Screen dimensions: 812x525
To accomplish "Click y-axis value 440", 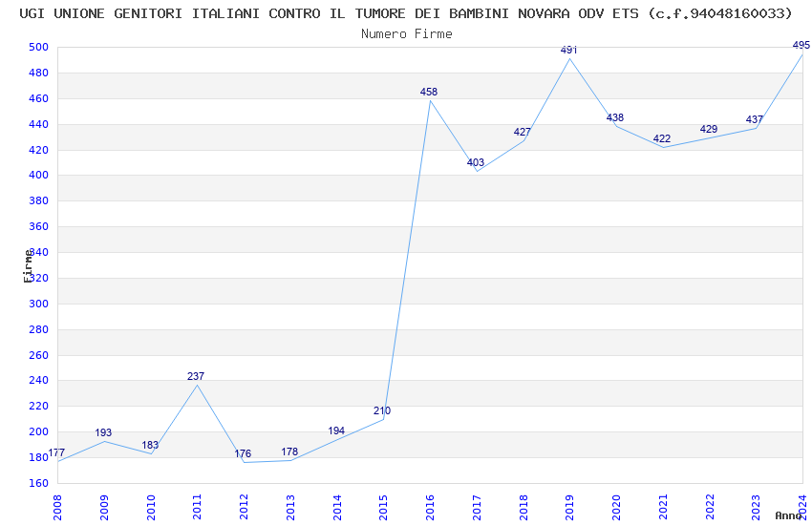I will (x=38, y=124).
